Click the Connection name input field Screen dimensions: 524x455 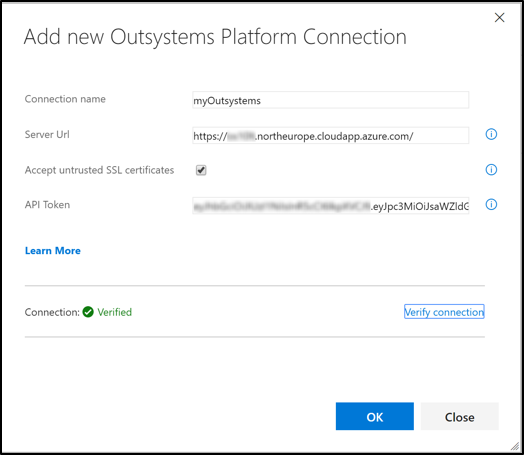pos(331,100)
